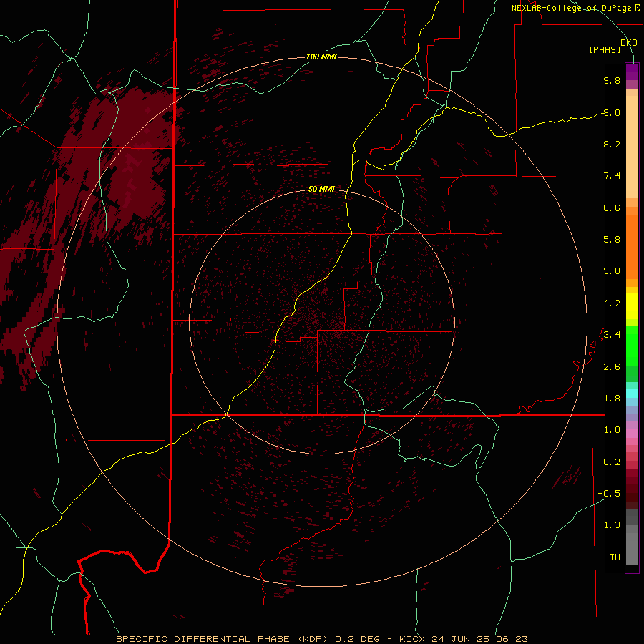Pick the pink band near 1.0

click(x=632, y=433)
